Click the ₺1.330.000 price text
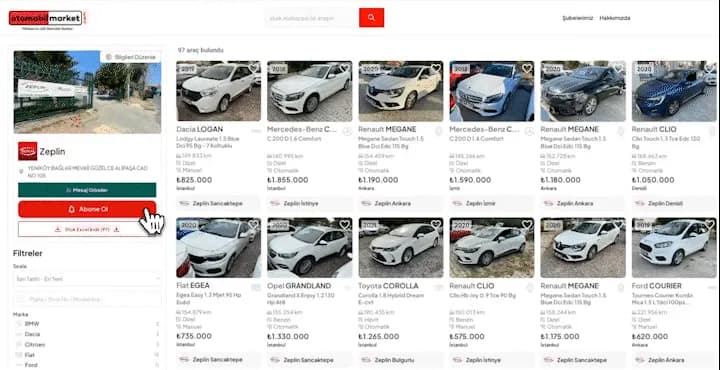720x370 pixels. (x=288, y=336)
